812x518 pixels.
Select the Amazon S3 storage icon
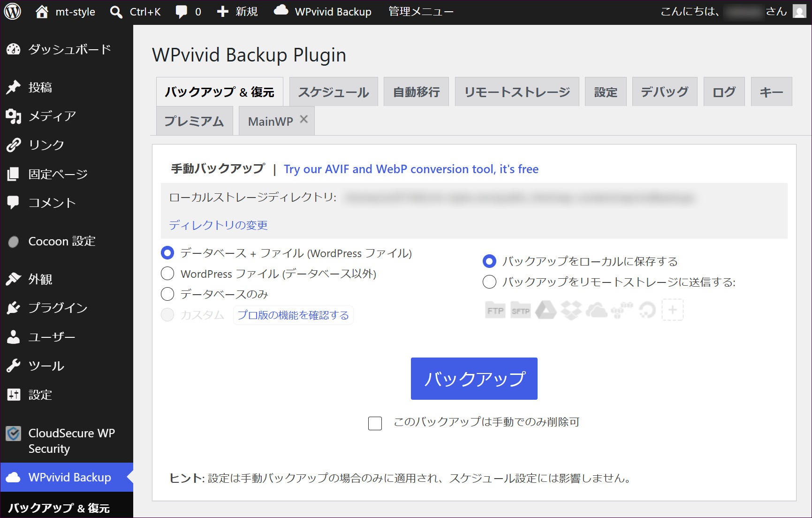pos(622,310)
